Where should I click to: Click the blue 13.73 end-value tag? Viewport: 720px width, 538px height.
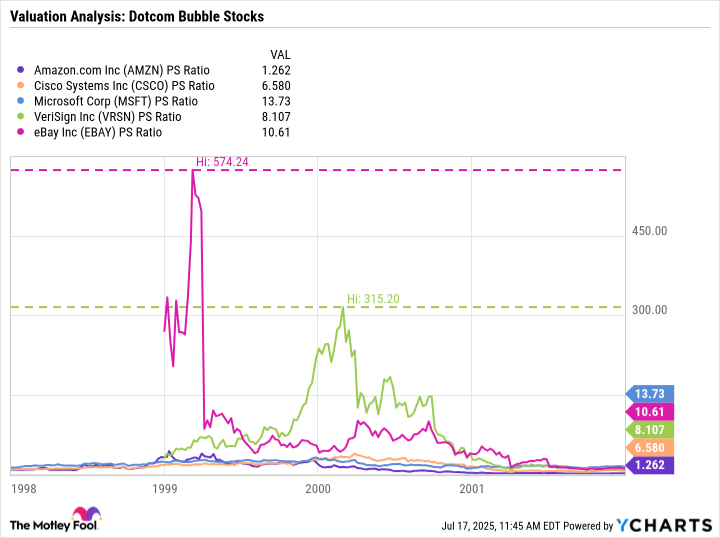(650, 394)
